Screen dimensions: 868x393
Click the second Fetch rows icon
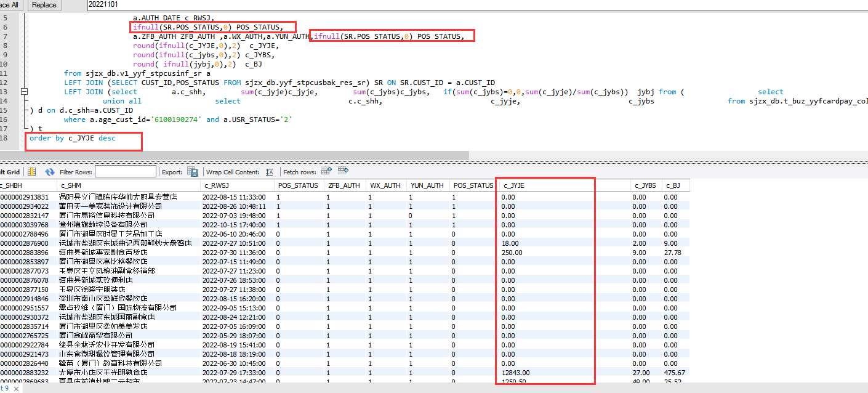click(x=343, y=171)
